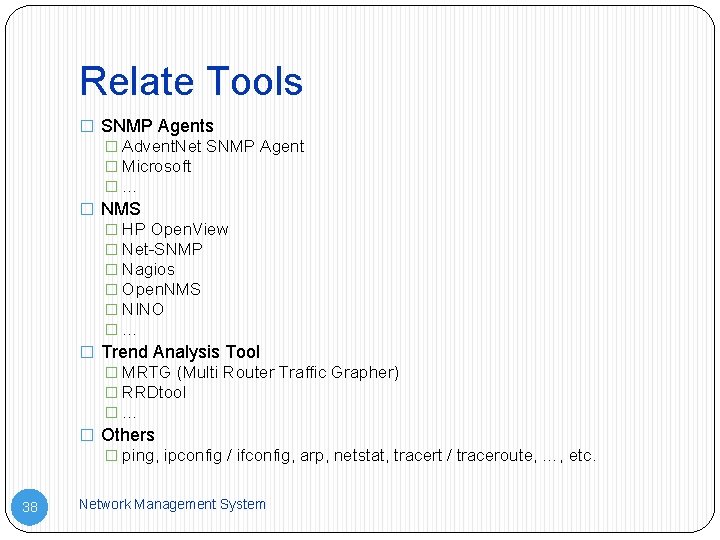Click the bullet marker beside "Trend Analysis Tool"

(87, 353)
